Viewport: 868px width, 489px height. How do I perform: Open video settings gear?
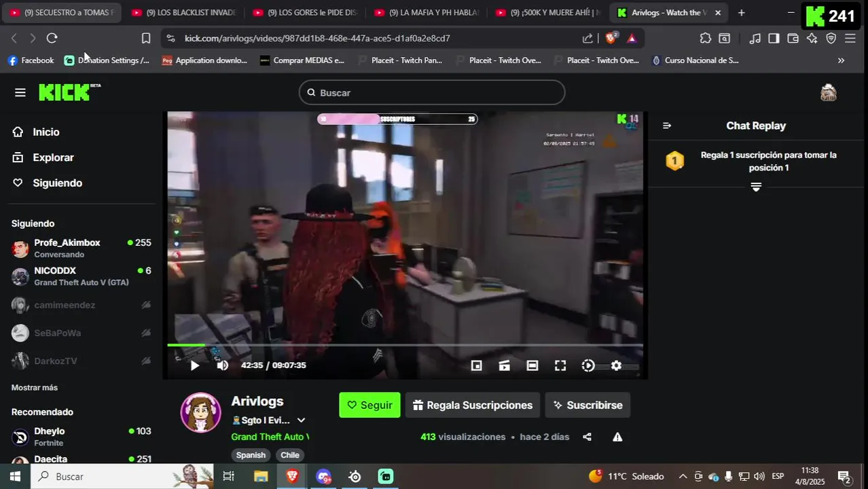pos(616,365)
